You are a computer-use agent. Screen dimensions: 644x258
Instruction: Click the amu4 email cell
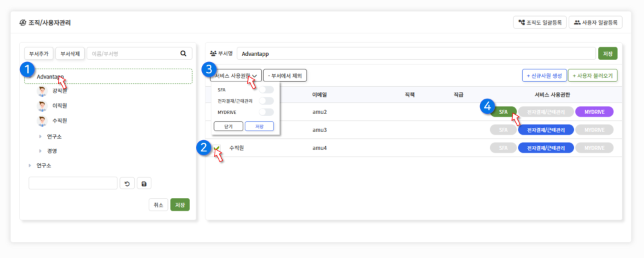coord(319,148)
